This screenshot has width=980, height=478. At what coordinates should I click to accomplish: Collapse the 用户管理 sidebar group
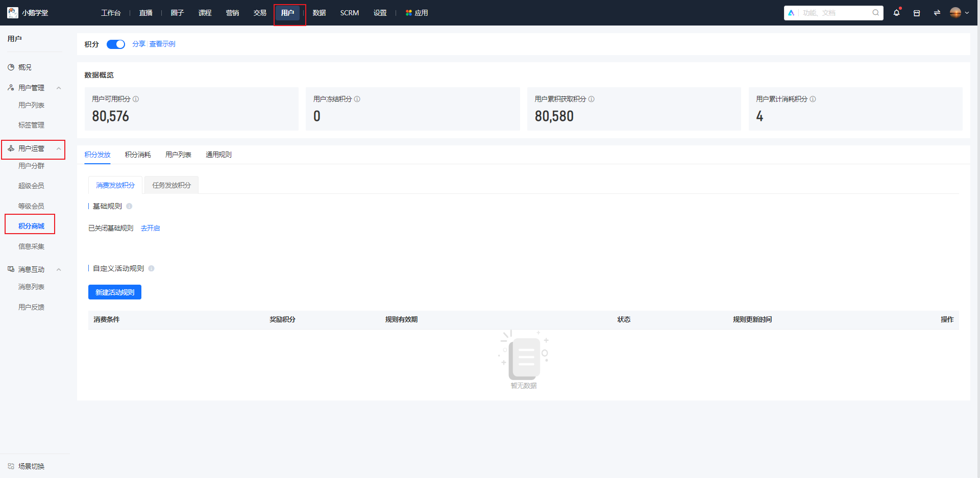(x=59, y=88)
